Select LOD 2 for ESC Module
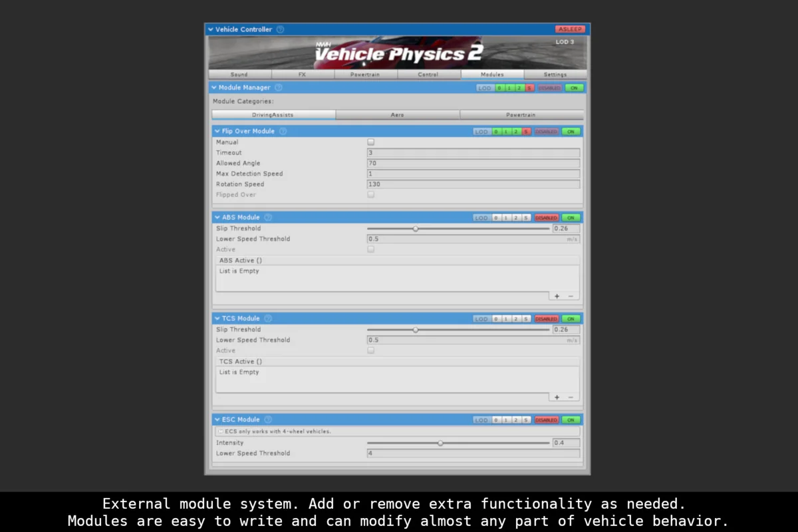 pos(516,420)
